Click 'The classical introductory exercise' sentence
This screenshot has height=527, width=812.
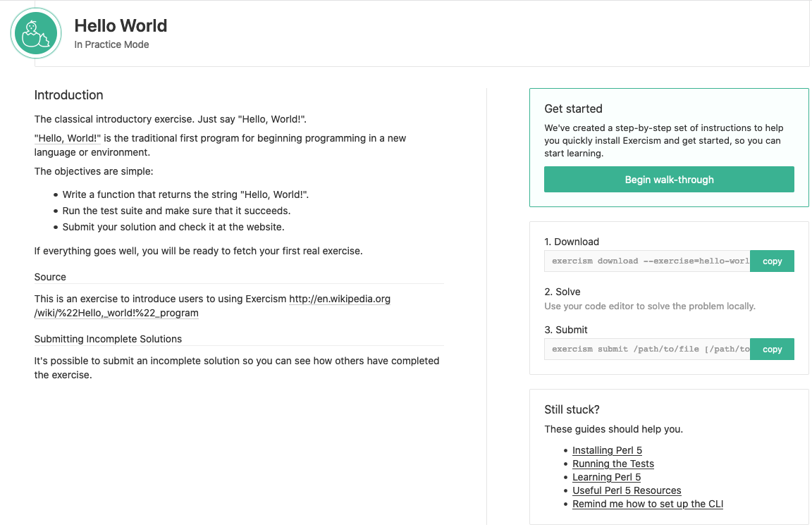171,119
